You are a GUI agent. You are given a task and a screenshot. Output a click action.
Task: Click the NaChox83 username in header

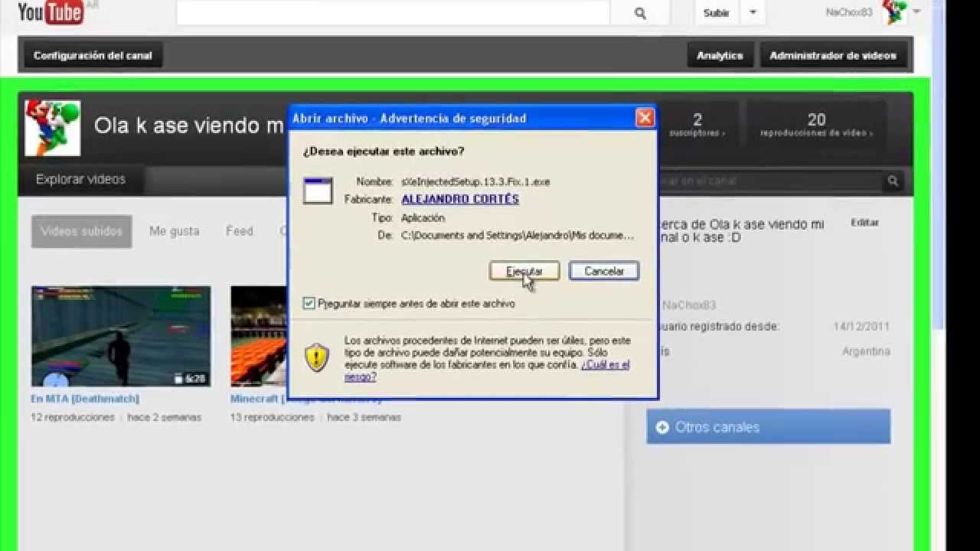(849, 12)
